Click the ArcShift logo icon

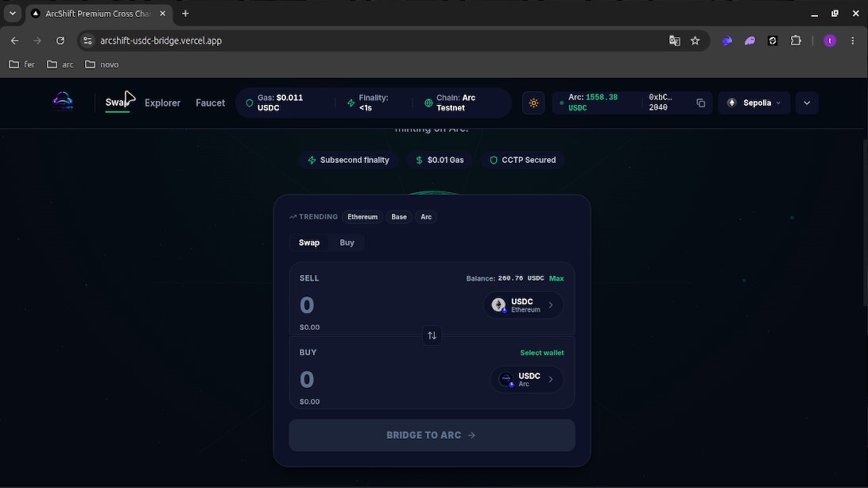(x=63, y=102)
